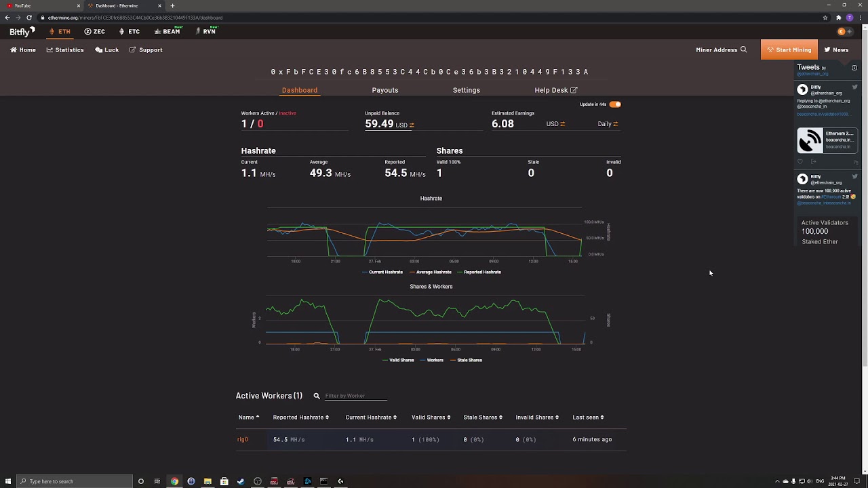Image resolution: width=868 pixels, height=488 pixels.
Task: Open the Statistics page
Action: [65, 49]
